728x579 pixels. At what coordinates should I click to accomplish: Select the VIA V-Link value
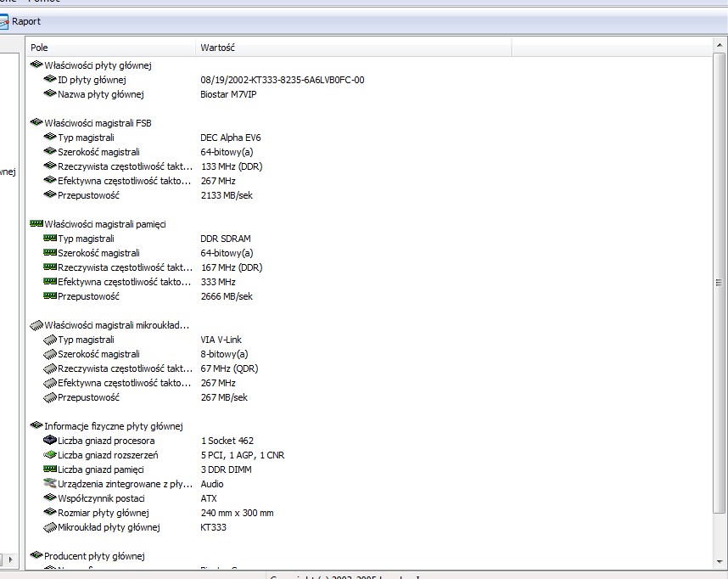221,340
